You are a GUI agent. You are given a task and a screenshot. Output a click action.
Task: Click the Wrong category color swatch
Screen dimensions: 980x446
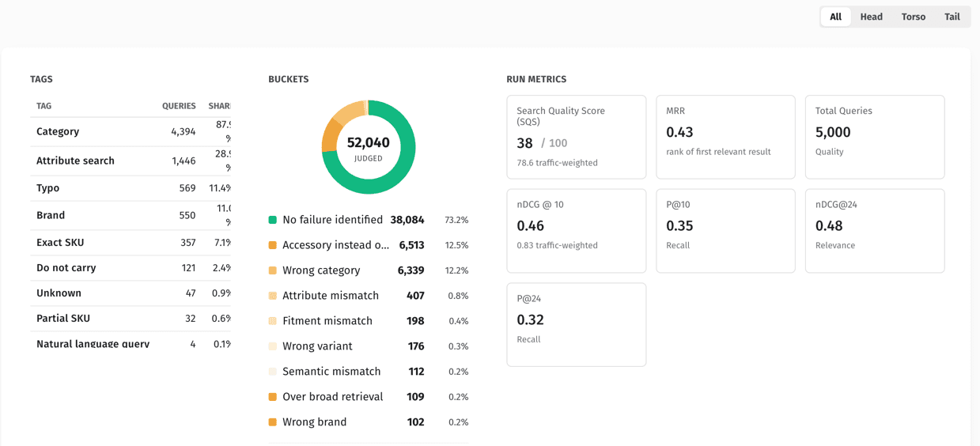tap(273, 270)
